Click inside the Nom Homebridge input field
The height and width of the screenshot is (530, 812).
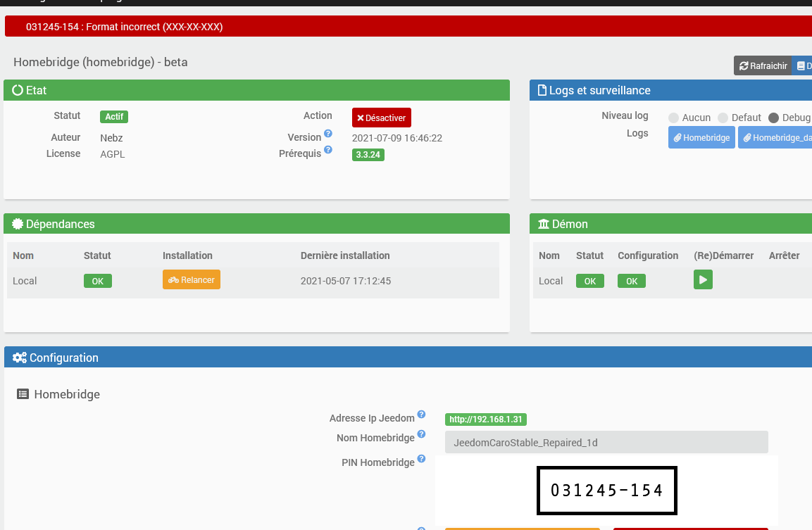click(x=606, y=443)
